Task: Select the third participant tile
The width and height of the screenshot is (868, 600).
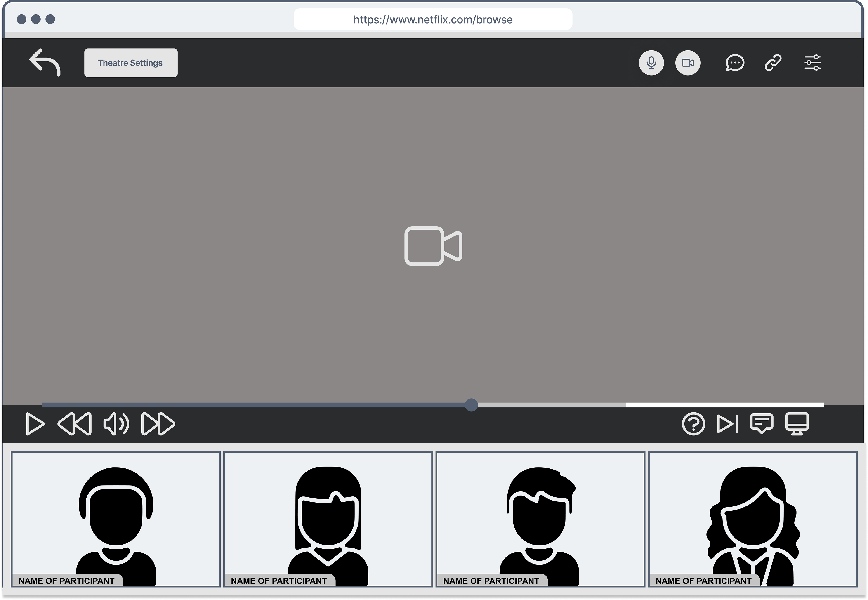Action: (540, 519)
